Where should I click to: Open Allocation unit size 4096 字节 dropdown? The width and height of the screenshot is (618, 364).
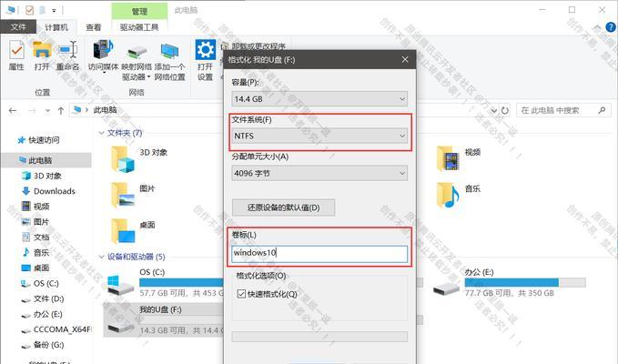pyautogui.click(x=319, y=173)
